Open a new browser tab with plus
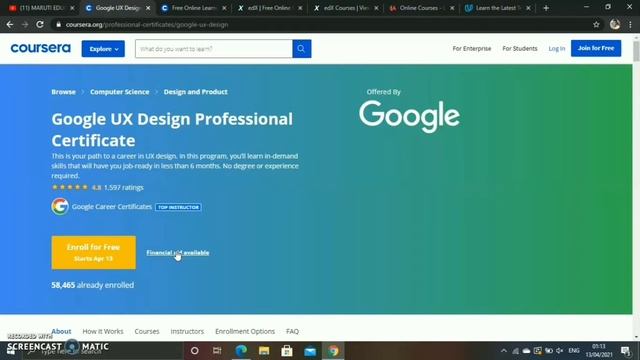The height and width of the screenshot is (360, 640). click(546, 8)
